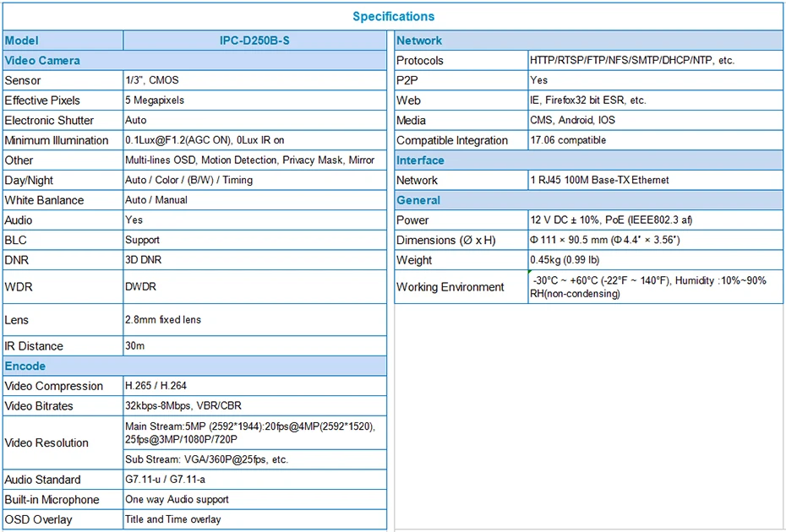Select the P2P row label
The height and width of the screenshot is (532, 786).
407,81
